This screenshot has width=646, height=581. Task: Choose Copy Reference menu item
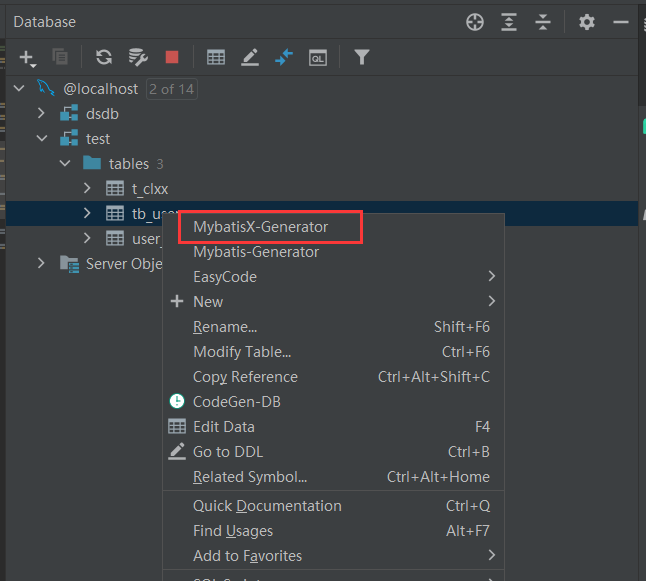point(334,377)
